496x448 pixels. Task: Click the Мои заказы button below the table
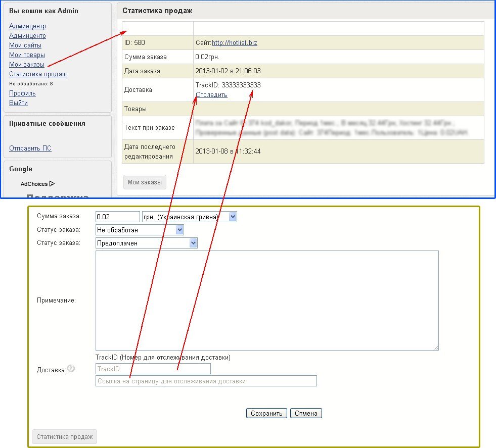tap(145, 182)
